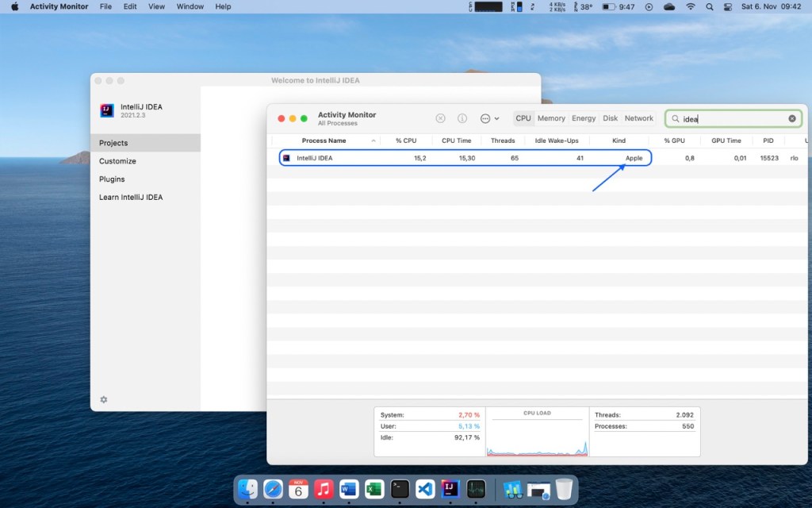Open the Wi-Fi menu in the menu bar
812x508 pixels.
(x=691, y=6)
